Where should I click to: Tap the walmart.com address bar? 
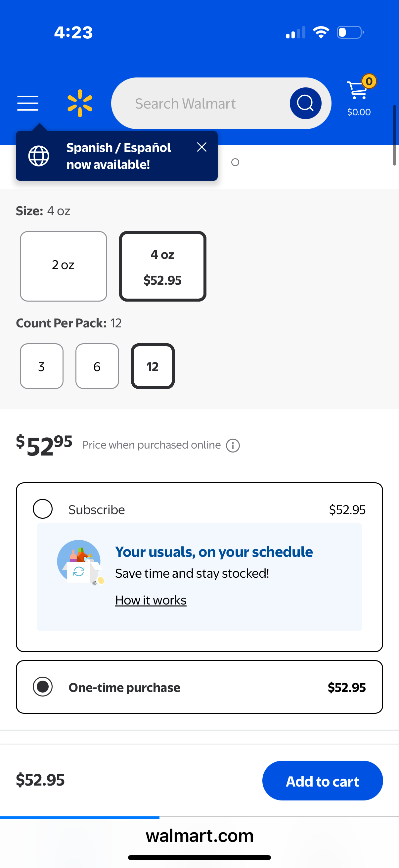point(199,836)
